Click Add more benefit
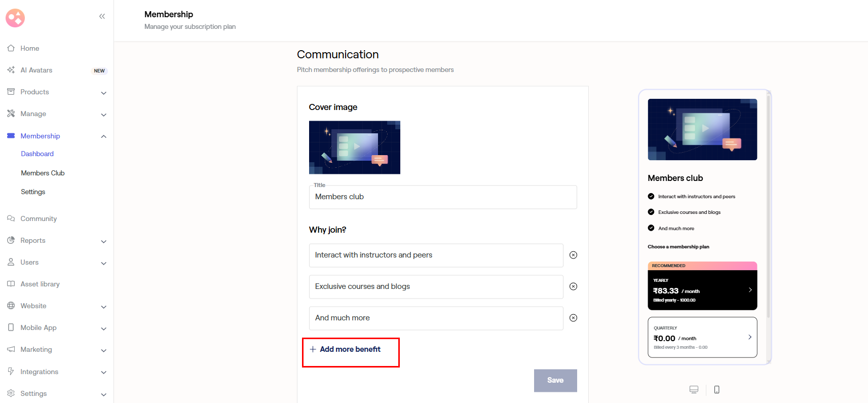868x403 pixels. (x=350, y=349)
